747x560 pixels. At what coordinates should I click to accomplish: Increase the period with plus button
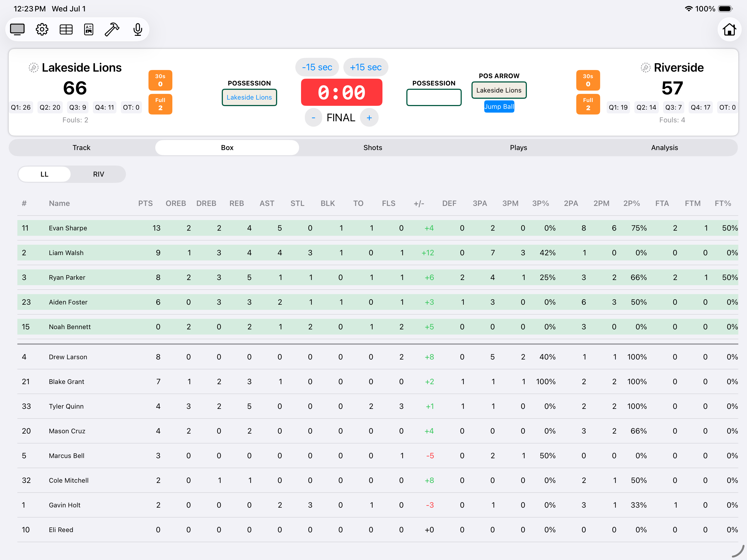click(x=369, y=117)
